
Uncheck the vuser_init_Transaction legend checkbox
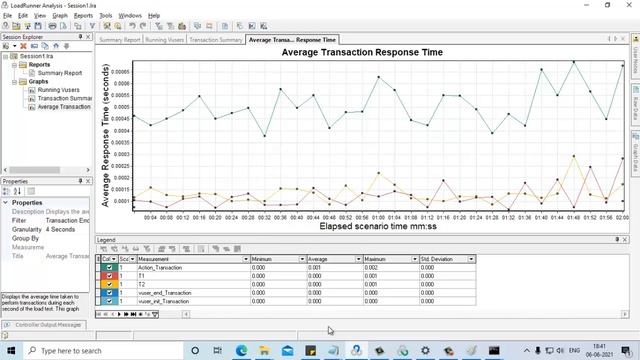point(109,301)
